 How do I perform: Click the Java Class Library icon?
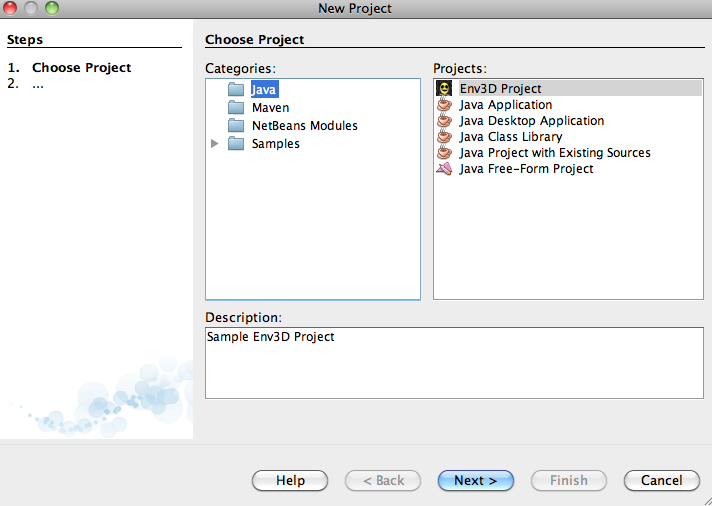[x=444, y=137]
